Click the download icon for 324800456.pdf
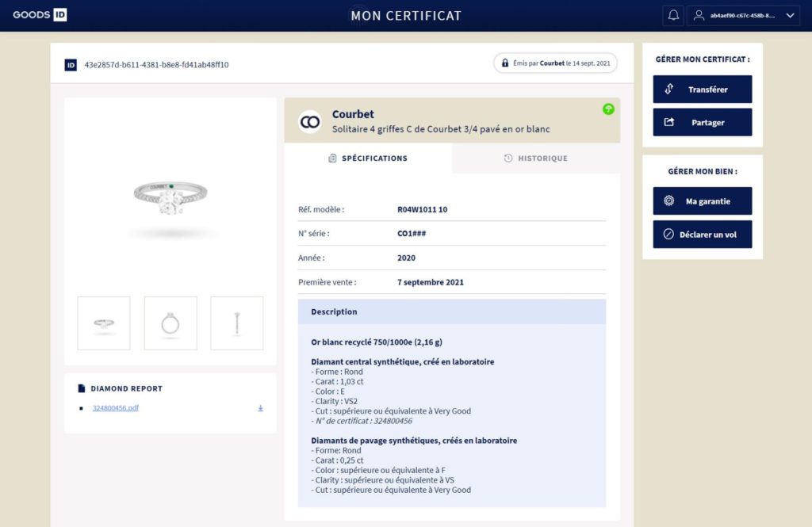 point(261,408)
